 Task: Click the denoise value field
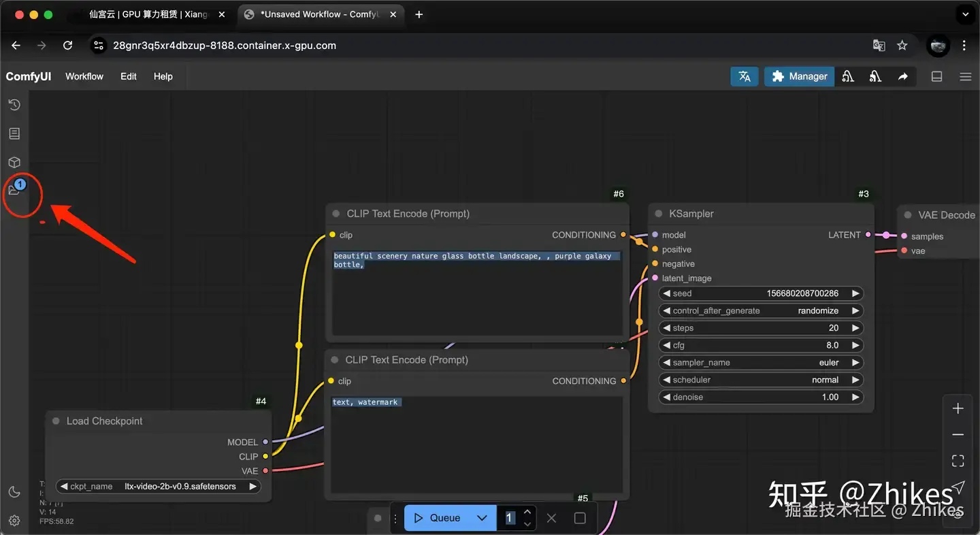(x=761, y=397)
